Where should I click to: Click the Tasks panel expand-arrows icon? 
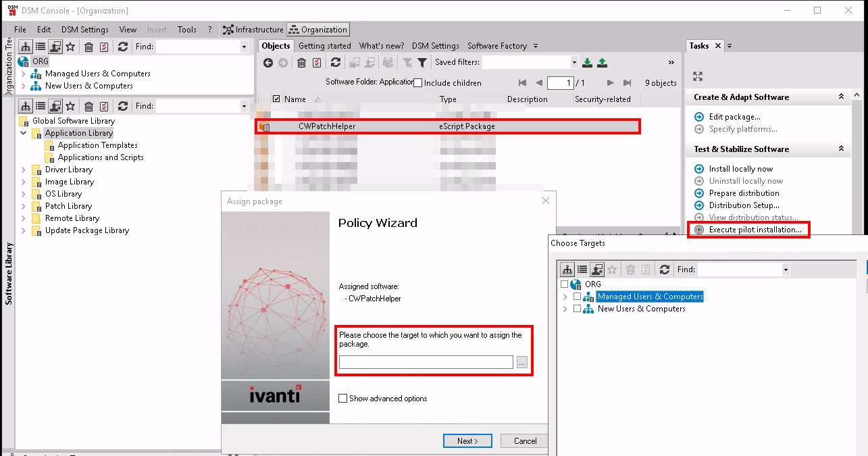pyautogui.click(x=698, y=76)
